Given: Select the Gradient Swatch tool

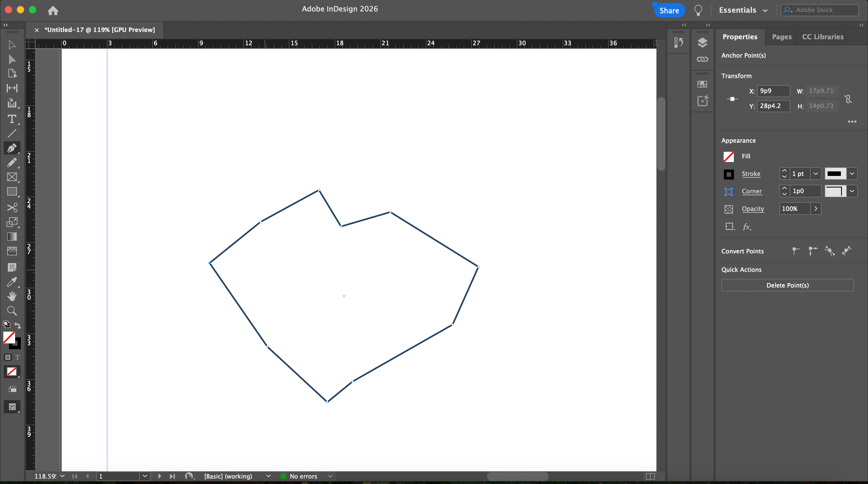Looking at the screenshot, I should pos(12,237).
